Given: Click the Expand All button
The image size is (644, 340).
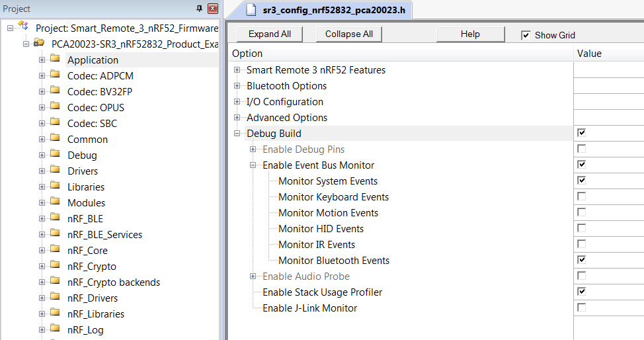Looking at the screenshot, I should click(x=269, y=34).
